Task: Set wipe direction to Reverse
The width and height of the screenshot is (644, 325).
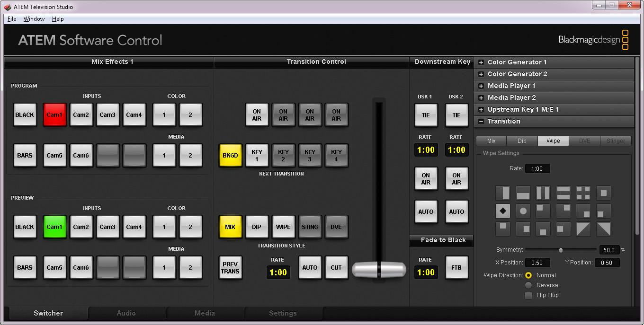Action: (x=528, y=285)
